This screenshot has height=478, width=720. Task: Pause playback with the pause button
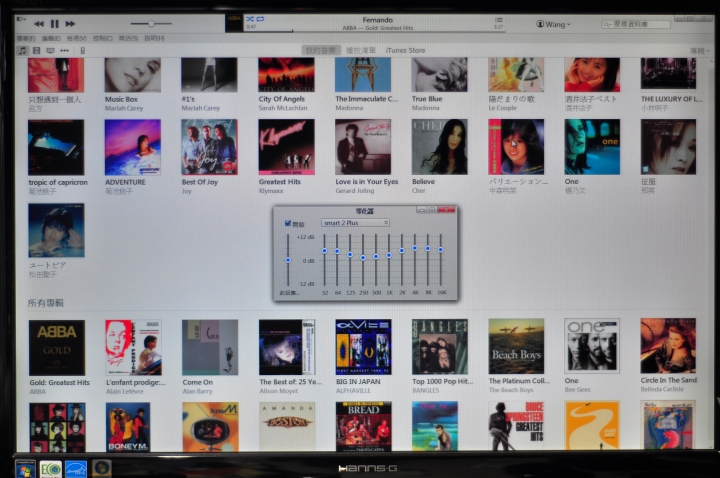click(55, 24)
